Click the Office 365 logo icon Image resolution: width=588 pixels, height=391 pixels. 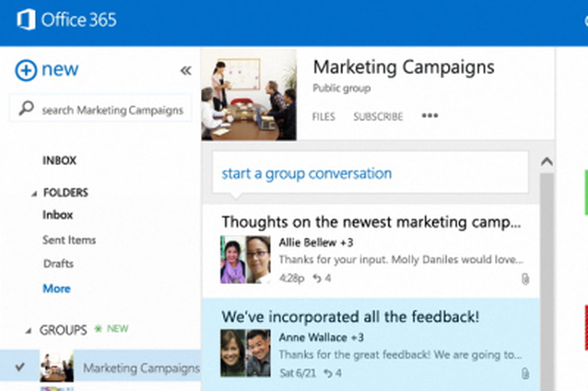click(x=26, y=20)
